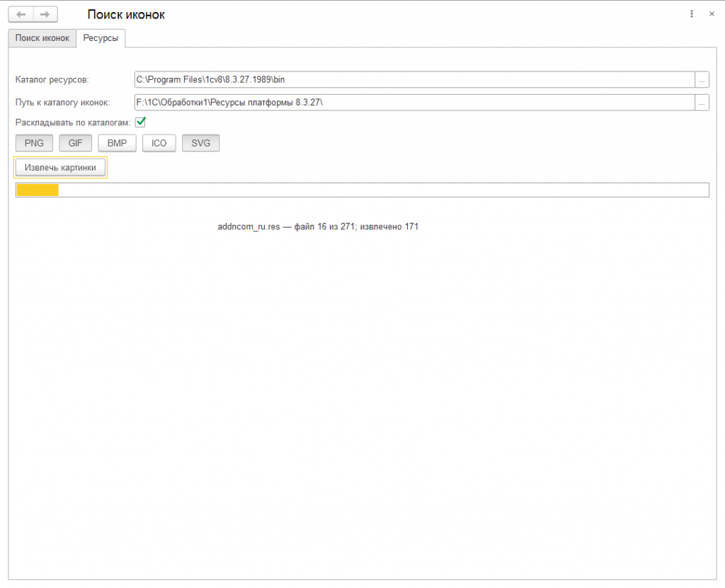725x588 pixels.
Task: Go forward with the right arrow
Action: pos(45,14)
